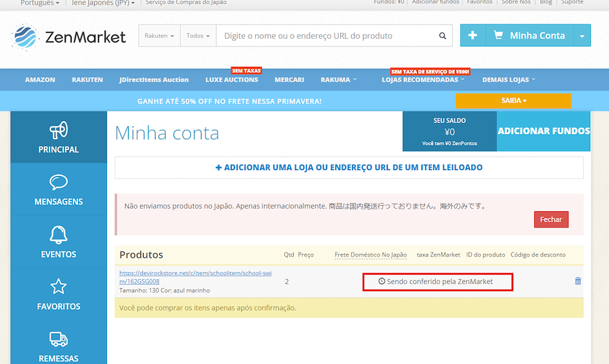Click the ADICIONAR FUNDOS button
Image resolution: width=609 pixels, height=364 pixels.
pos(544,131)
